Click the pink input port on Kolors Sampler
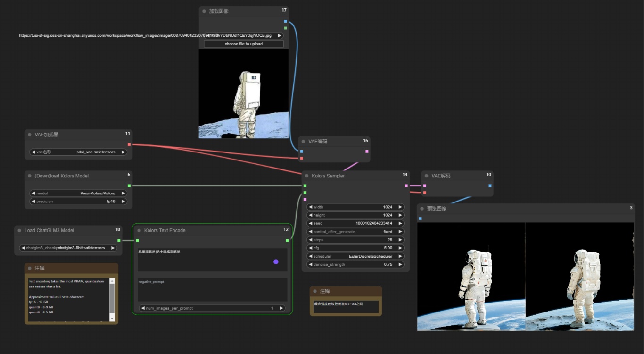 point(305,199)
